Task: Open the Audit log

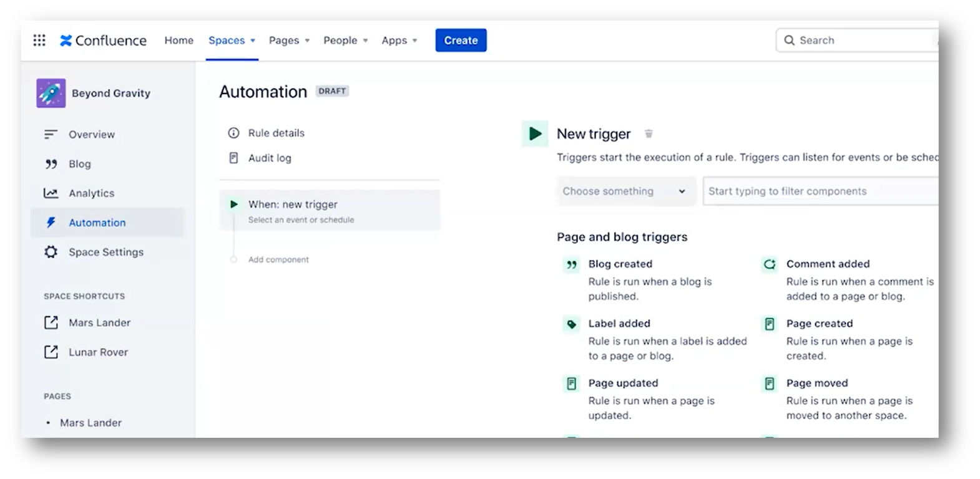Action: [270, 158]
